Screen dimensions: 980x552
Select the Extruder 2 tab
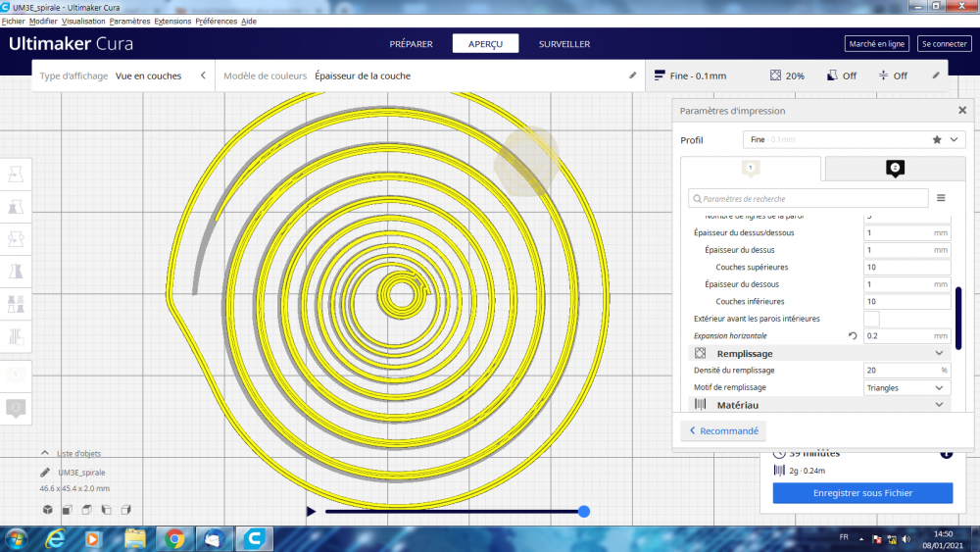[895, 169]
